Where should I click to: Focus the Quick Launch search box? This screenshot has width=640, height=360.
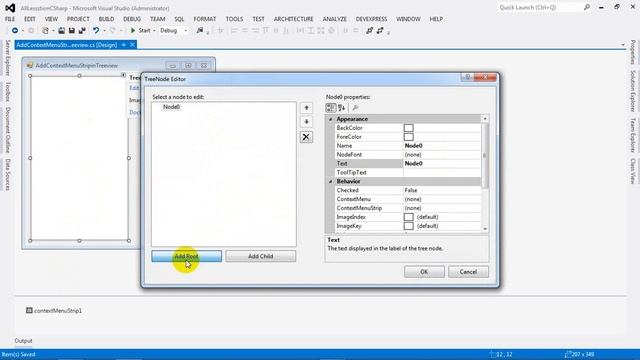pos(540,7)
